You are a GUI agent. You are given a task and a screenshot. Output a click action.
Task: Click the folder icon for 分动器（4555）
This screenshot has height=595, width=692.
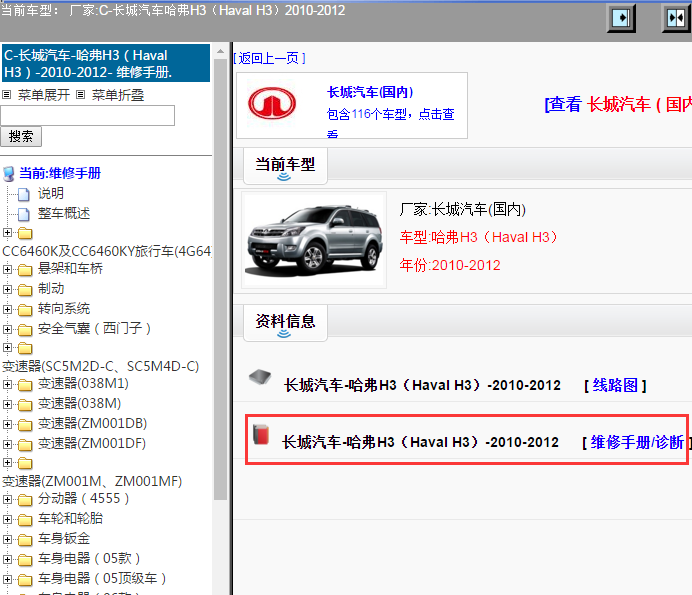point(25,500)
